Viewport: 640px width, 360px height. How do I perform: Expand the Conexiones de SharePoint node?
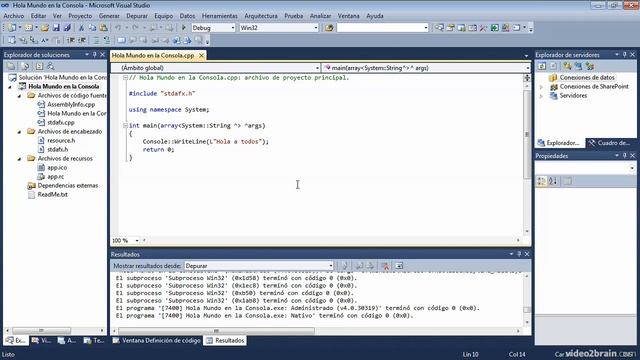point(542,87)
